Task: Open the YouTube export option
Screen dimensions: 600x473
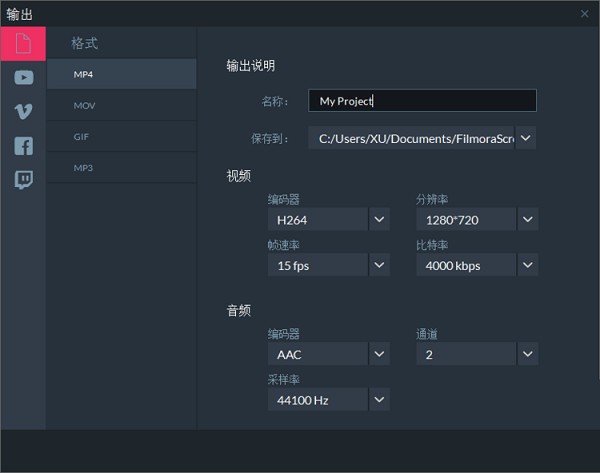Action: point(23,77)
